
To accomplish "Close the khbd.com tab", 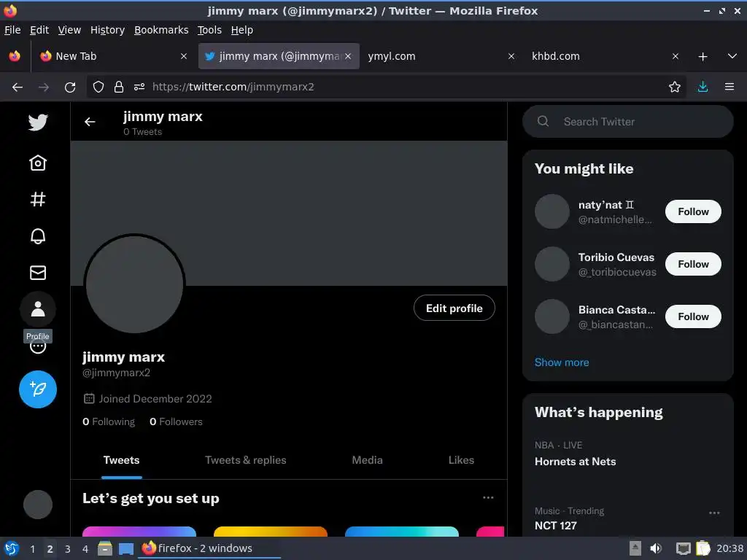I will 675,56.
